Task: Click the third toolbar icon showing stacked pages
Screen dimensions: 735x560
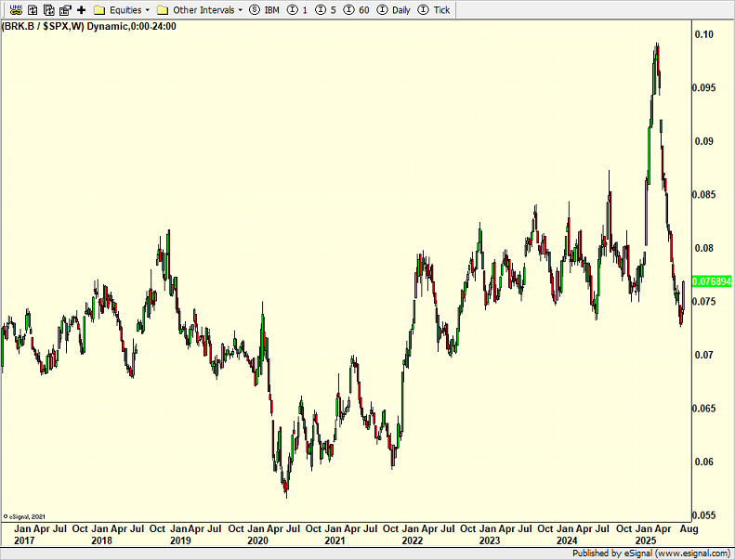Action: (x=48, y=9)
